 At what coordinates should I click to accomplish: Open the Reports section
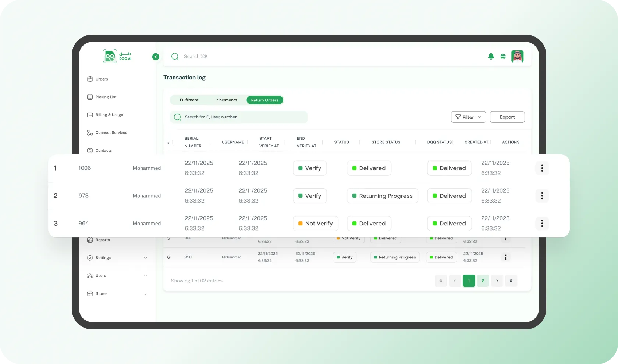click(x=102, y=240)
